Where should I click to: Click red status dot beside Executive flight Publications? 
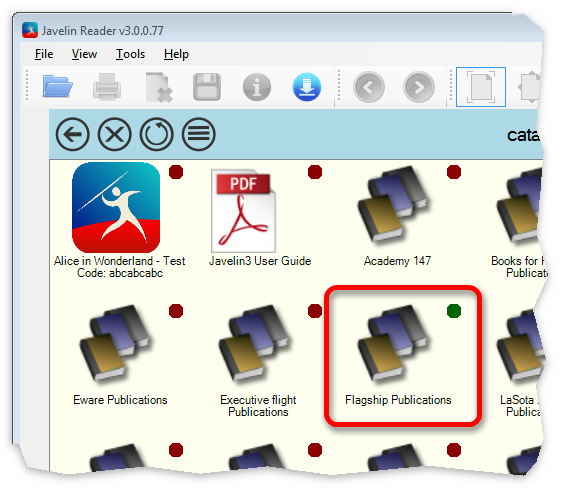point(315,311)
